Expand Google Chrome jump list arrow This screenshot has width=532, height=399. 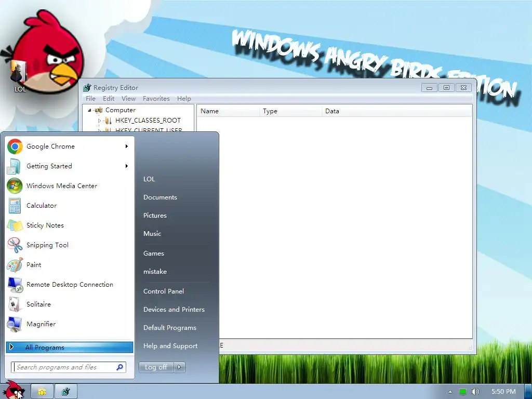(x=127, y=146)
